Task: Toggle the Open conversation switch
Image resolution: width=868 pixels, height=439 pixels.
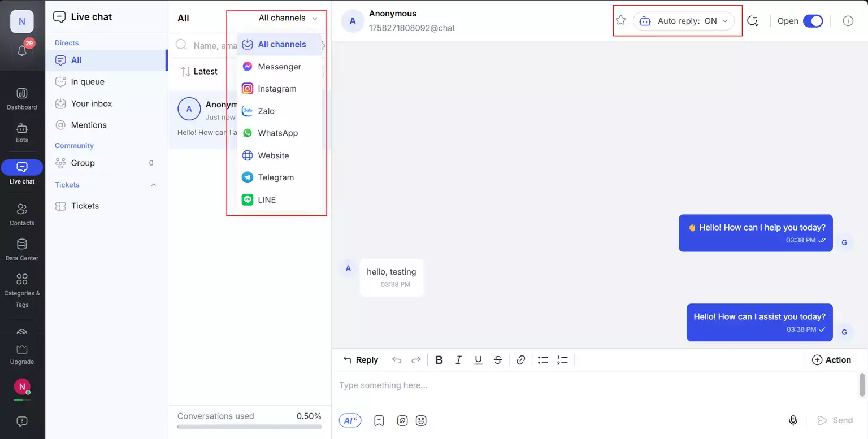Action: 813,21
